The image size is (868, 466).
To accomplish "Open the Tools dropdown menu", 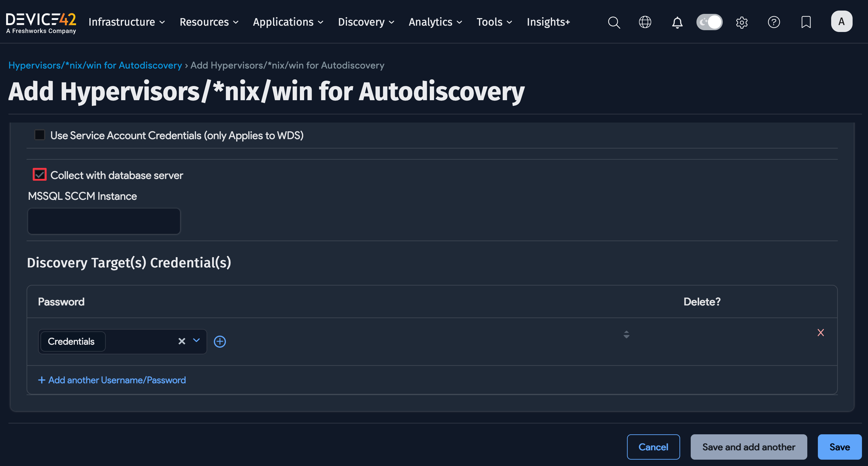I will pyautogui.click(x=494, y=22).
